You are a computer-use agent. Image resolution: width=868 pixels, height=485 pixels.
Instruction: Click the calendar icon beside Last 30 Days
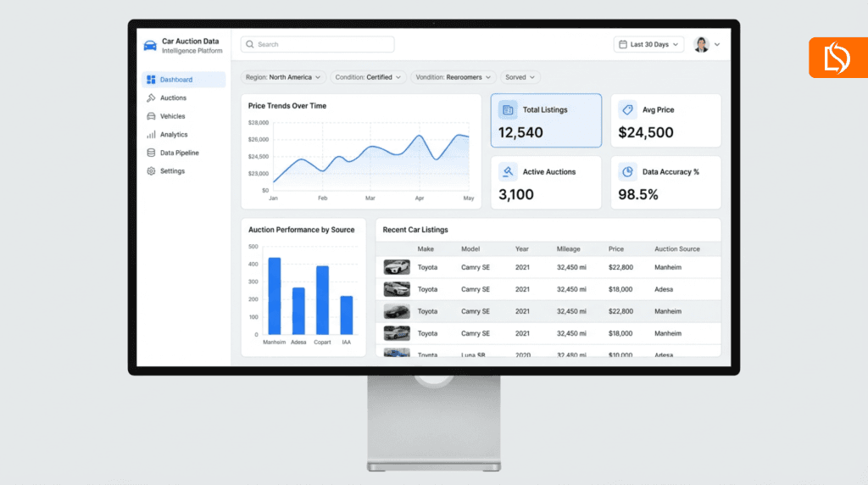pos(623,44)
